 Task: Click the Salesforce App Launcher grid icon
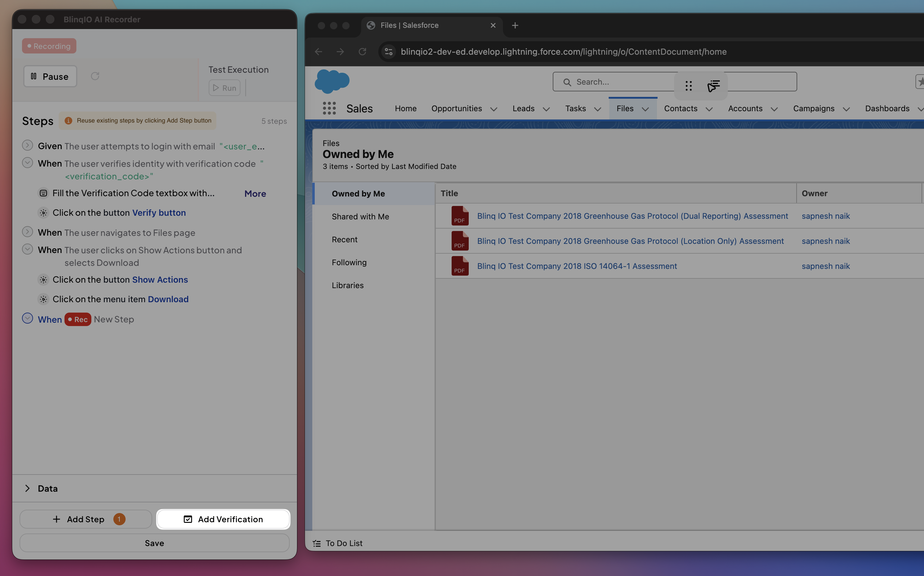(329, 108)
